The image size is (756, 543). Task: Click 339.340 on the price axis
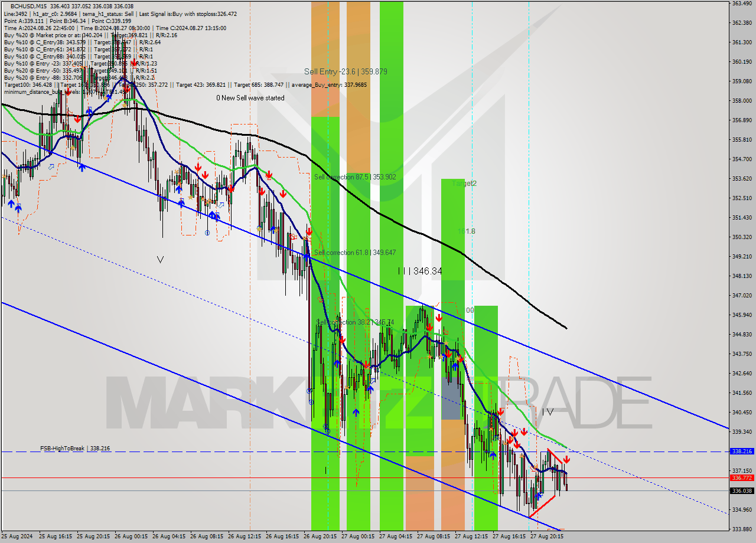(x=742, y=432)
